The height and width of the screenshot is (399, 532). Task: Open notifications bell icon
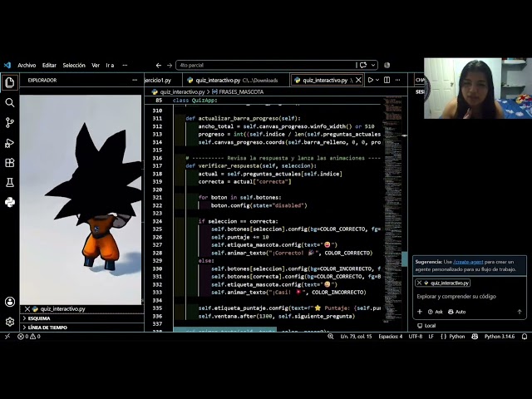click(525, 336)
